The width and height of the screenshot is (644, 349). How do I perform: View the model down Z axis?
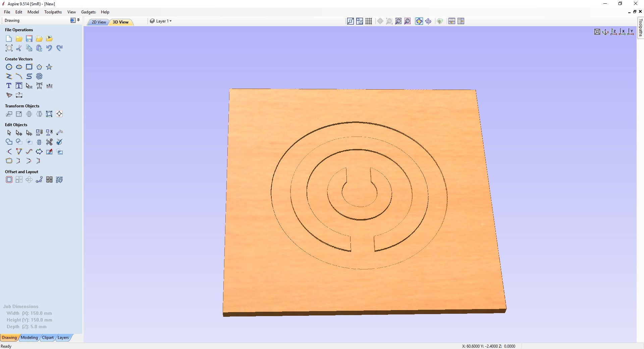613,32
